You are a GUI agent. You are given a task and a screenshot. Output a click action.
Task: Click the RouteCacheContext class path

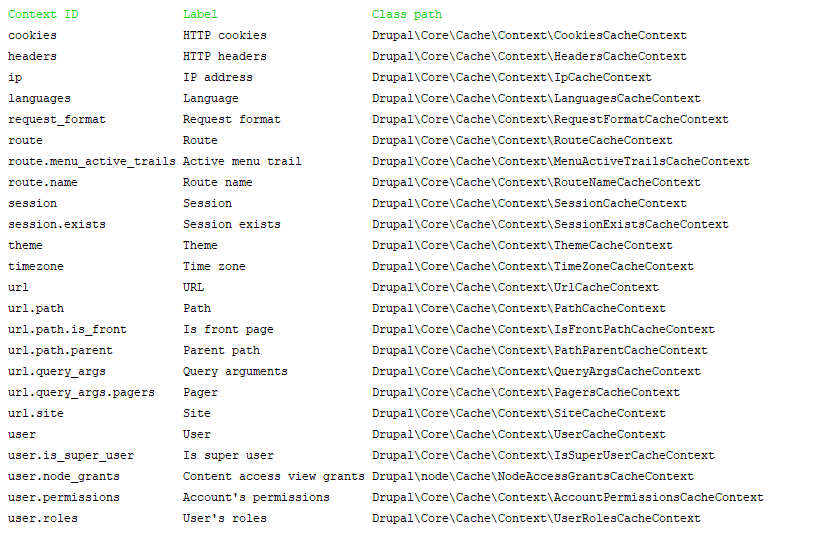(x=522, y=140)
